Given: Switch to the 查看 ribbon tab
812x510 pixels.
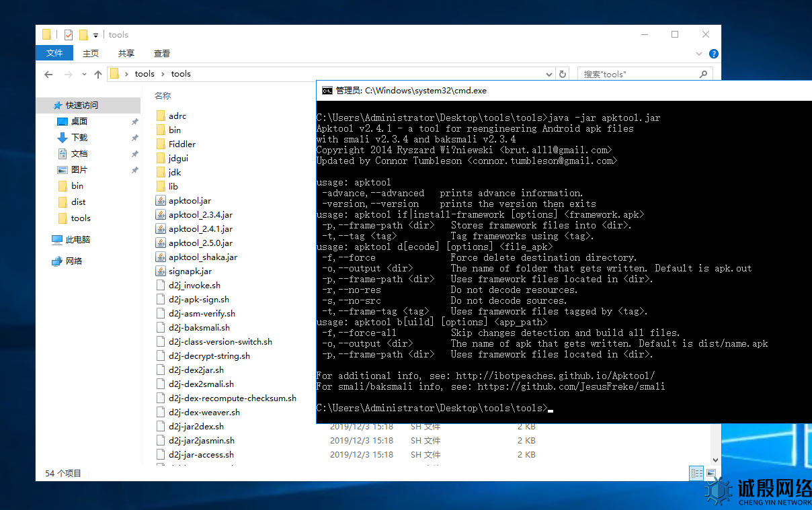Looking at the screenshot, I should [x=161, y=53].
